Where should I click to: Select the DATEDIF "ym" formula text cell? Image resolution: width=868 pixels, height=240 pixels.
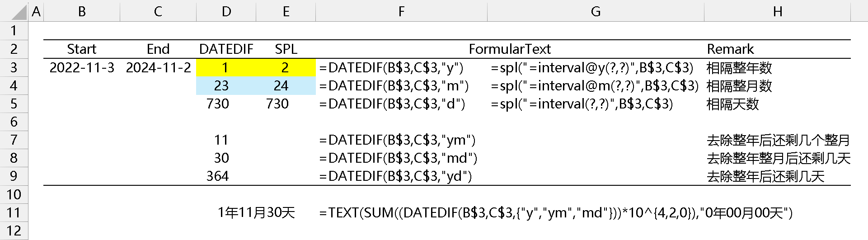pyautogui.click(x=397, y=140)
